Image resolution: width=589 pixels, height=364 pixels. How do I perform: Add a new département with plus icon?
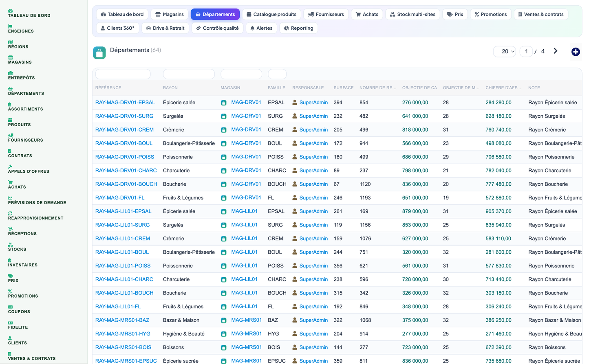[576, 52]
